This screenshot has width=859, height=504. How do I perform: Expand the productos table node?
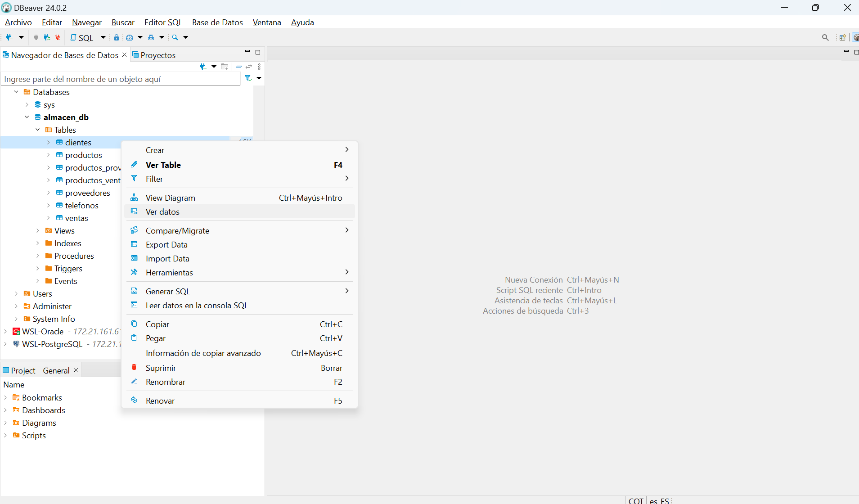[49, 155]
